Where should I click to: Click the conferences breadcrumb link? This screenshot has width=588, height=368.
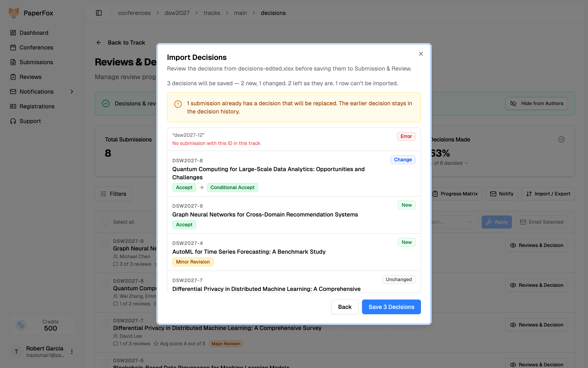click(x=134, y=13)
